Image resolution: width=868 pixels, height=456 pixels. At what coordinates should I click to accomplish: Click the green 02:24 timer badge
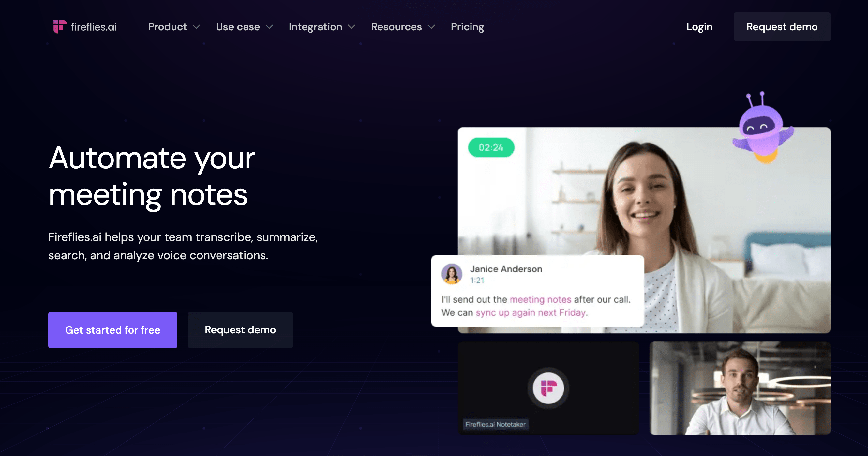click(x=491, y=147)
